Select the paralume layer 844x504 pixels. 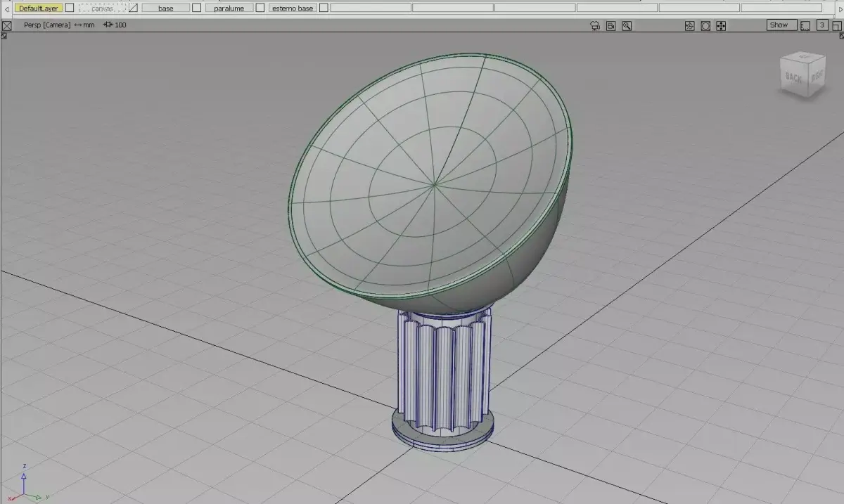[229, 8]
